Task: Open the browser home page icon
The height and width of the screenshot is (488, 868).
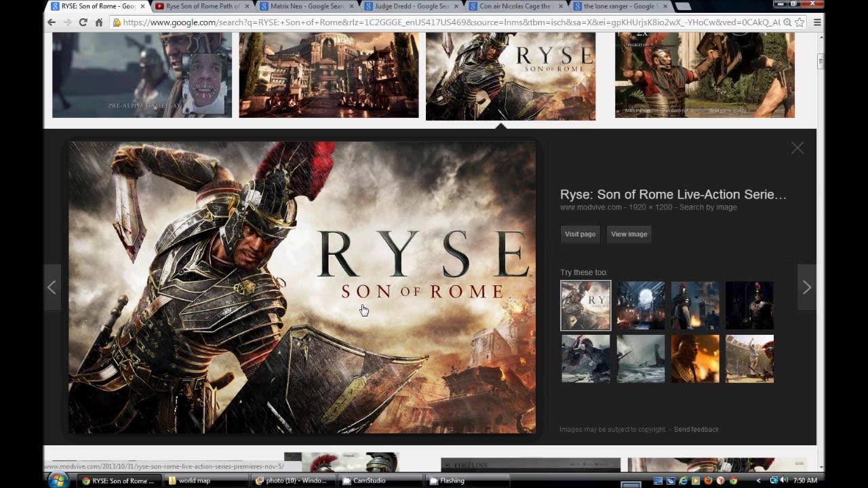Action: click(x=98, y=22)
